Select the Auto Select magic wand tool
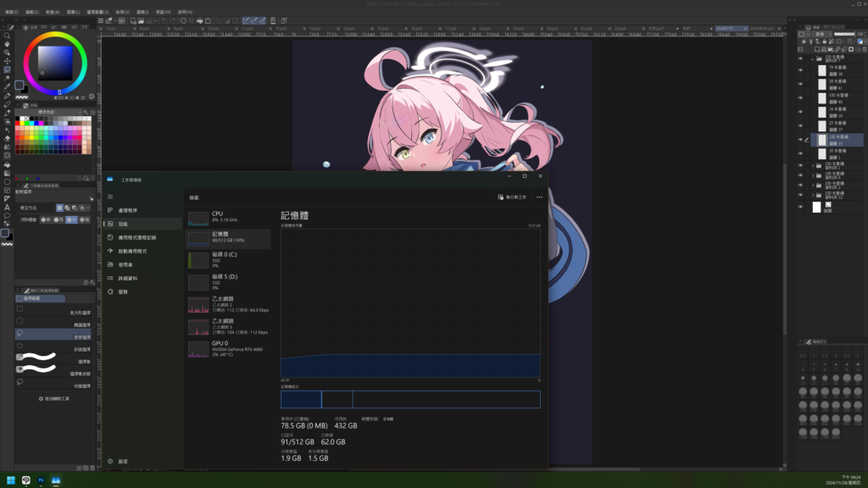 [7, 78]
